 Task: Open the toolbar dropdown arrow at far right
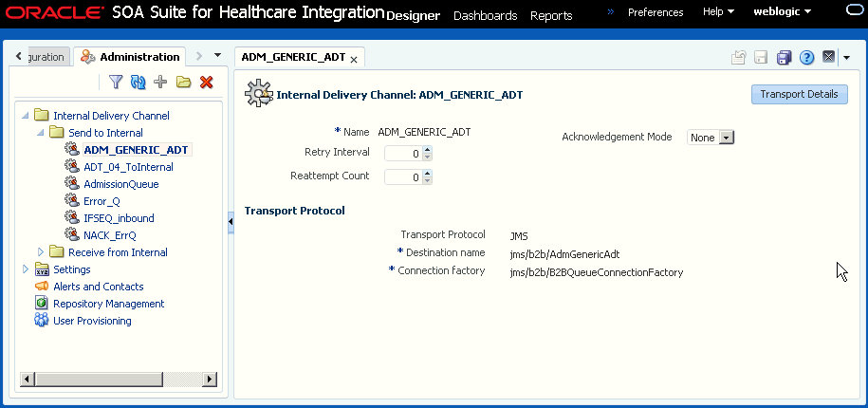pos(846,58)
